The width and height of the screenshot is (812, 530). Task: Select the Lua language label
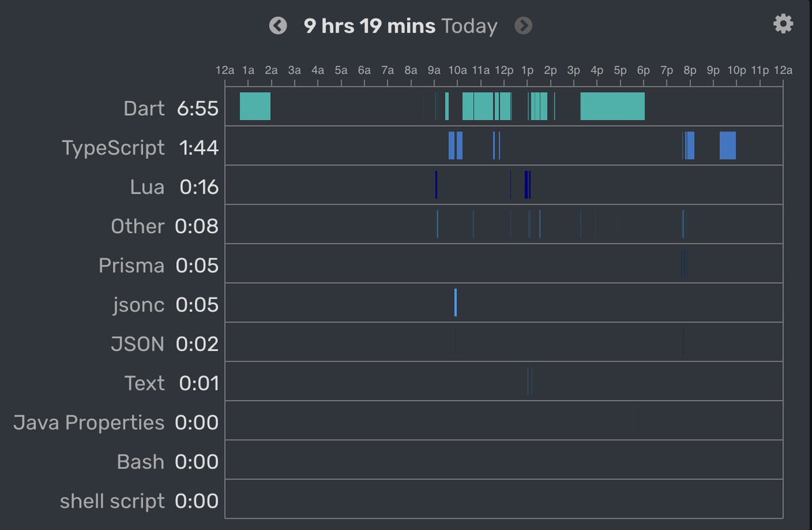pyautogui.click(x=147, y=187)
